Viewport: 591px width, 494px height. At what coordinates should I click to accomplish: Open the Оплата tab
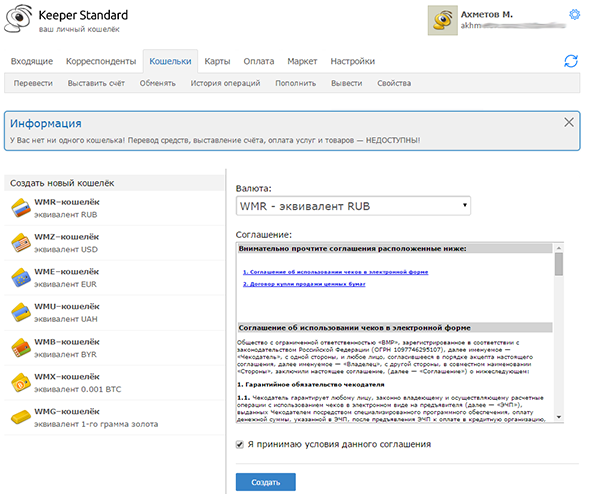coord(259,61)
